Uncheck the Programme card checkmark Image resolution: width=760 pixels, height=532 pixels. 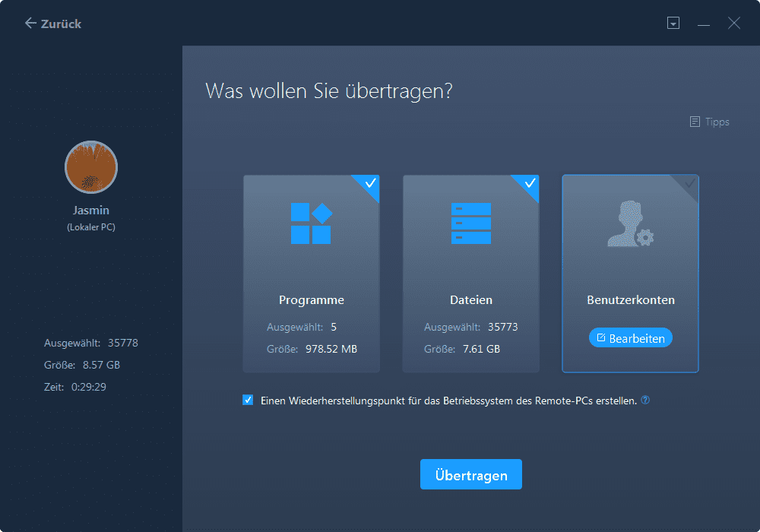(370, 183)
